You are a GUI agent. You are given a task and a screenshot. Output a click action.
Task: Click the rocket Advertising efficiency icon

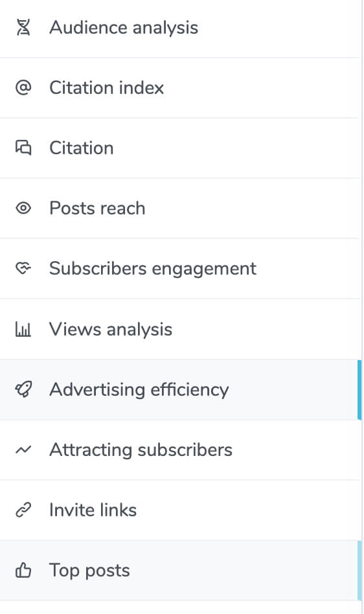coord(23,389)
